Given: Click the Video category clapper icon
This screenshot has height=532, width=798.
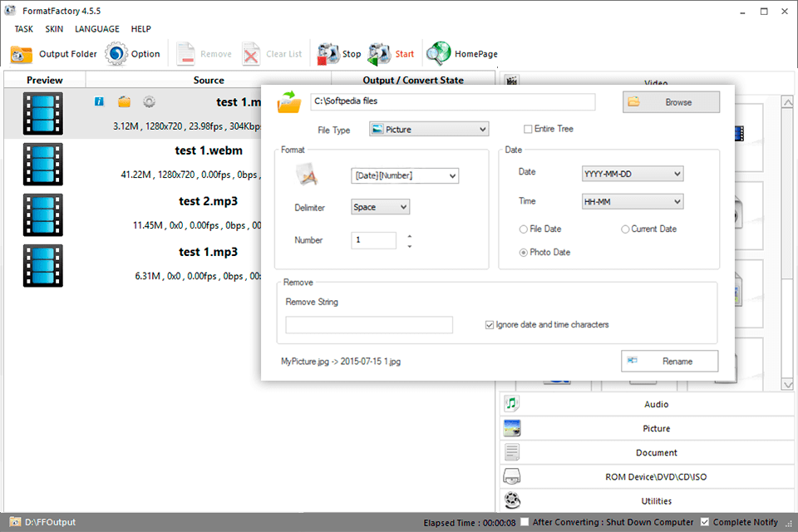Looking at the screenshot, I should tap(512, 81).
